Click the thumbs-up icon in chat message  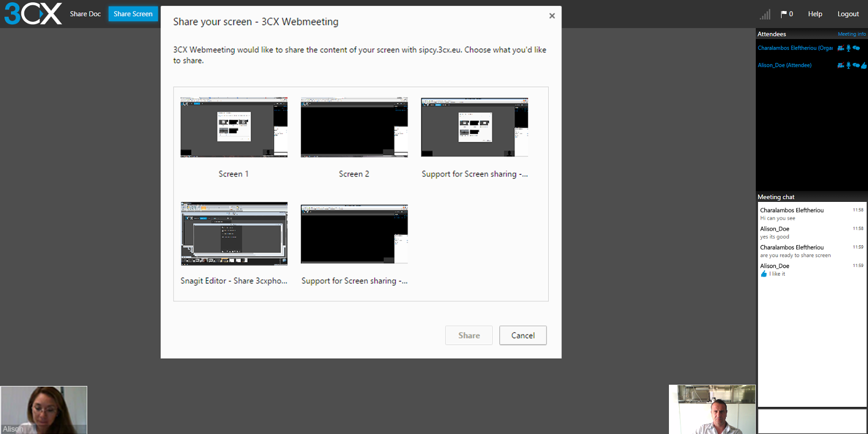[x=764, y=274]
